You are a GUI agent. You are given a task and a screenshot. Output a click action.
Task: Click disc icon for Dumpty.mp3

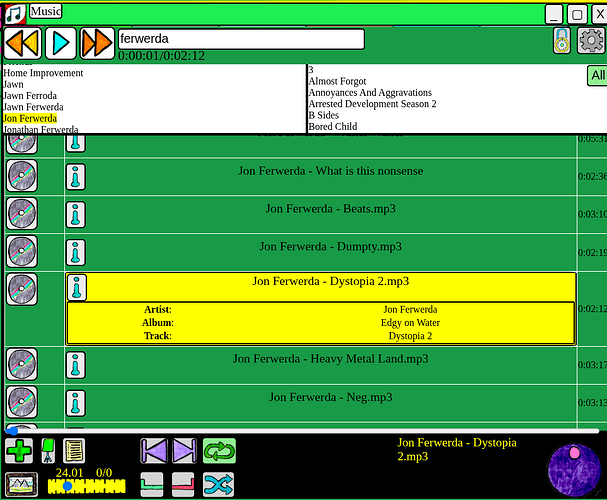pyautogui.click(x=22, y=252)
